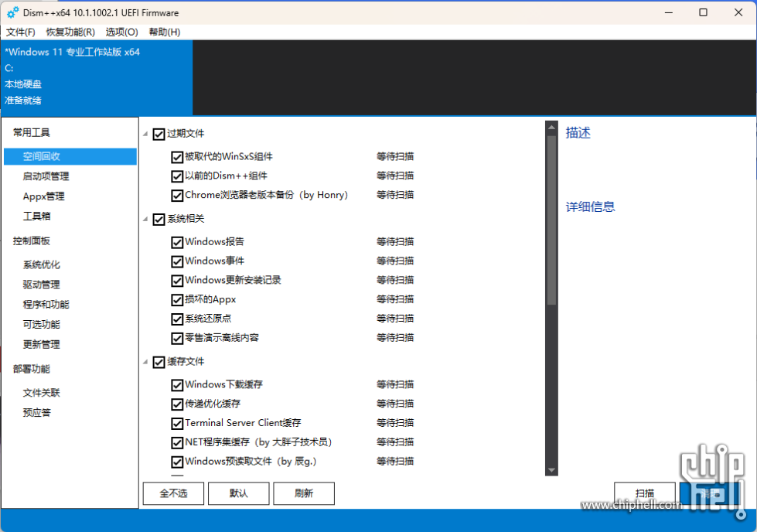Open 工具箱 in the sidebar
The image size is (757, 532).
tap(36, 216)
